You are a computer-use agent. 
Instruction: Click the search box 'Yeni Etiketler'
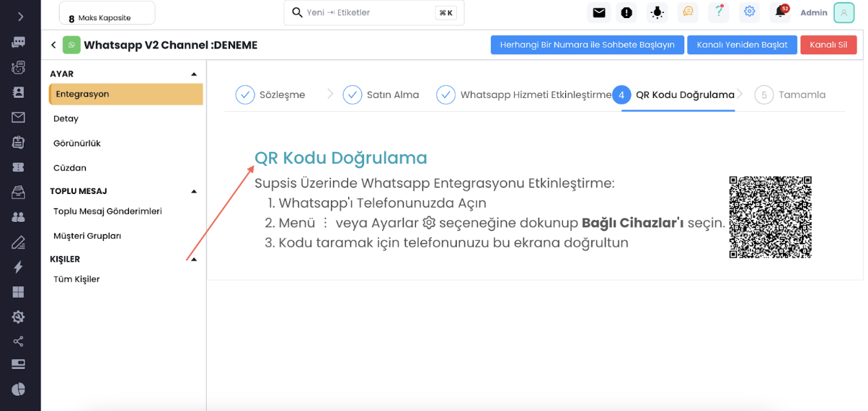pos(374,13)
